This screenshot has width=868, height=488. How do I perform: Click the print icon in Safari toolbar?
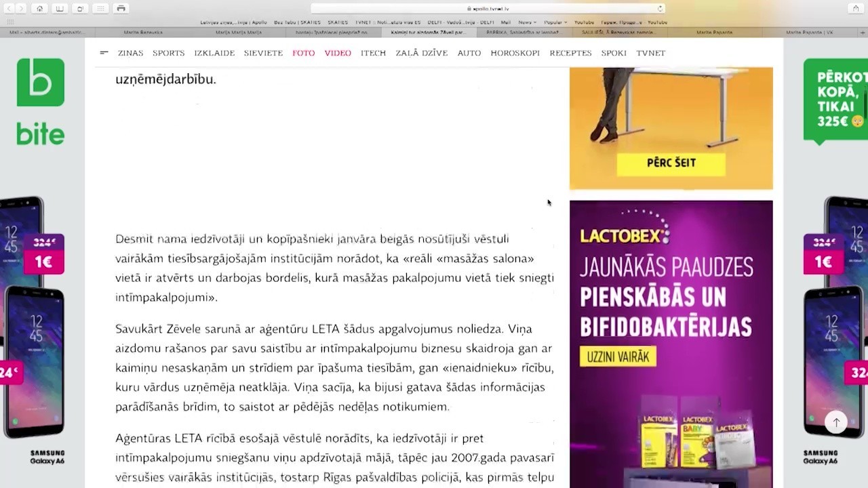click(121, 8)
